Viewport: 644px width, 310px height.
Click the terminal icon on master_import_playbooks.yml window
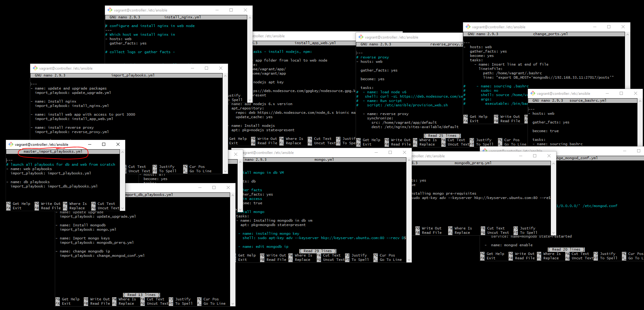coord(10,144)
